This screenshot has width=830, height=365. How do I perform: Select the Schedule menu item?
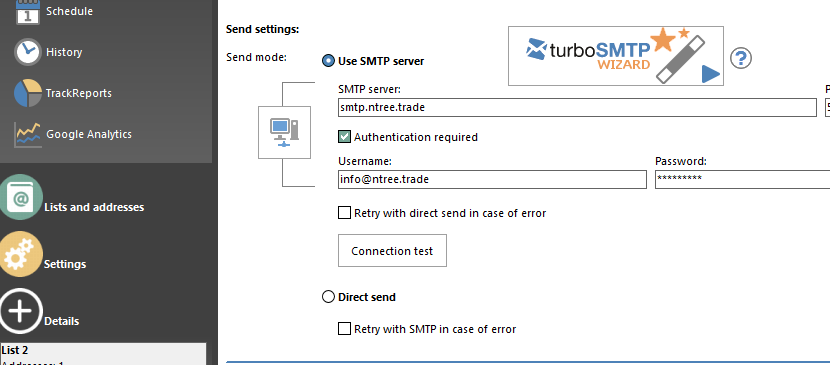(69, 11)
